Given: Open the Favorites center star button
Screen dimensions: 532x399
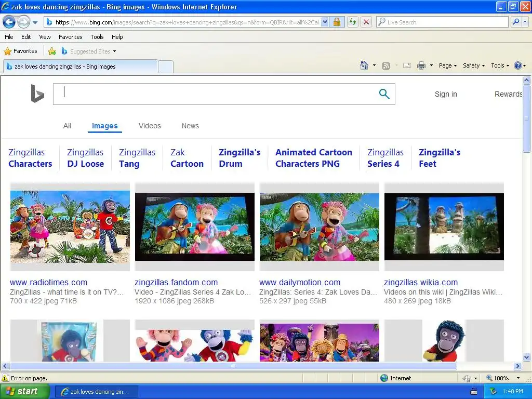Looking at the screenshot, I should click(20, 51).
